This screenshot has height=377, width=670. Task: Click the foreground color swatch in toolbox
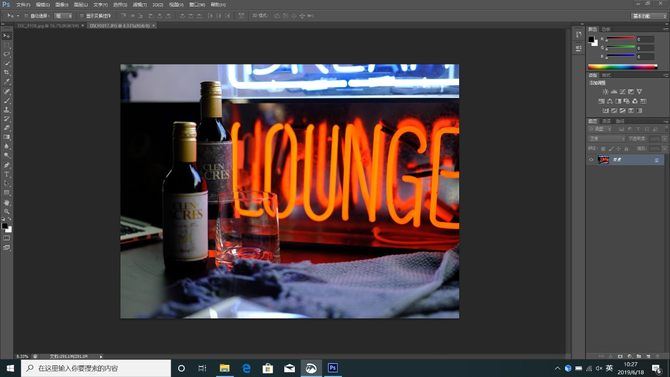pos(5,225)
